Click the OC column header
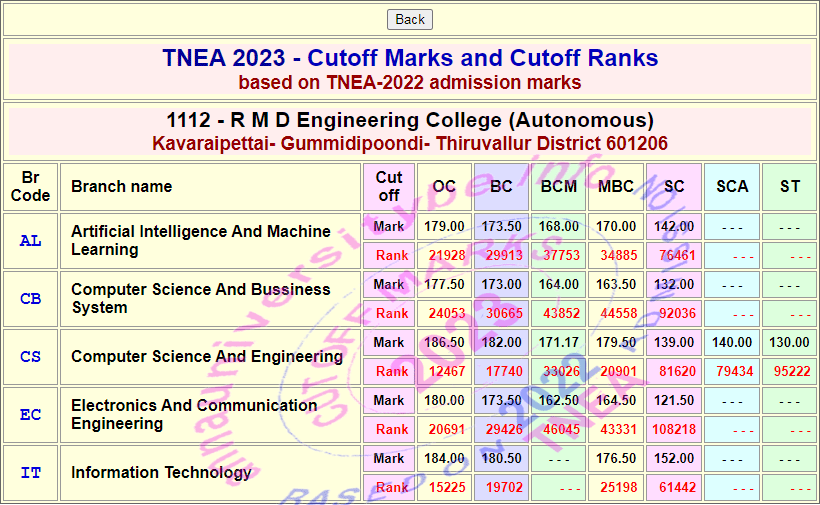The image size is (820, 505). [444, 187]
